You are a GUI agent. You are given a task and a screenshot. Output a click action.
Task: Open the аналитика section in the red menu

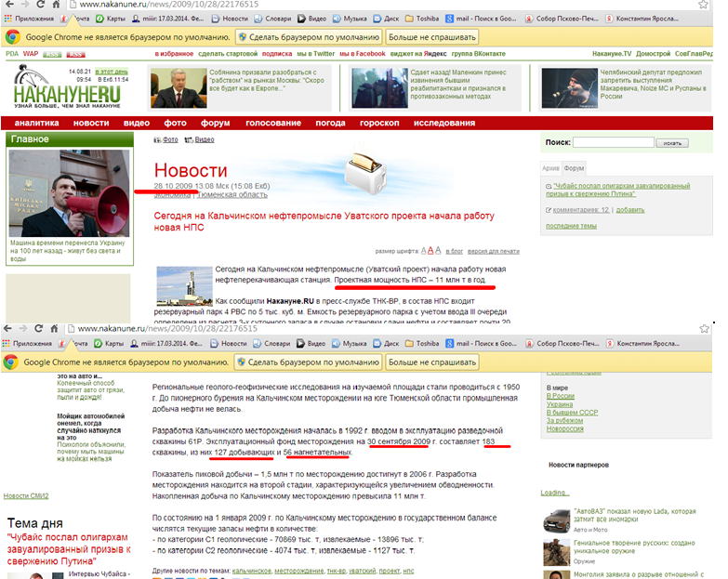(36, 123)
